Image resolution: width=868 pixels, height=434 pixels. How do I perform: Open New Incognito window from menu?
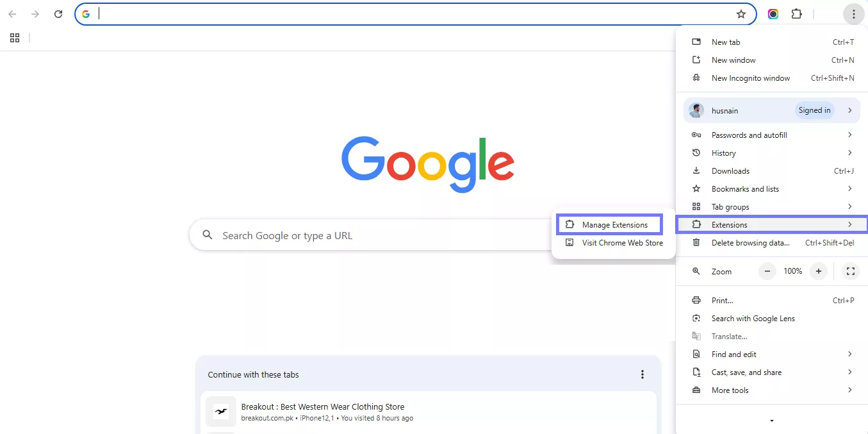pos(751,78)
